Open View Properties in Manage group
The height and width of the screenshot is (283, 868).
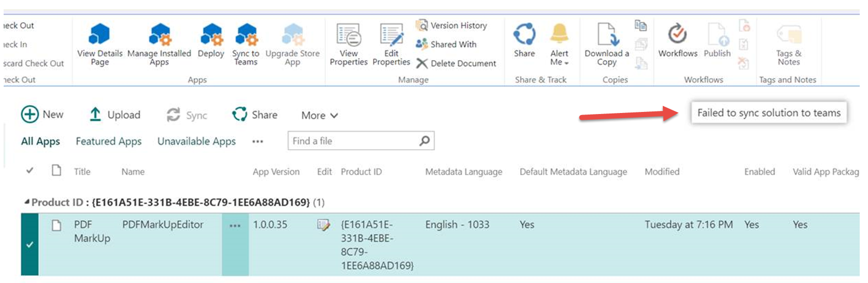pyautogui.click(x=348, y=36)
